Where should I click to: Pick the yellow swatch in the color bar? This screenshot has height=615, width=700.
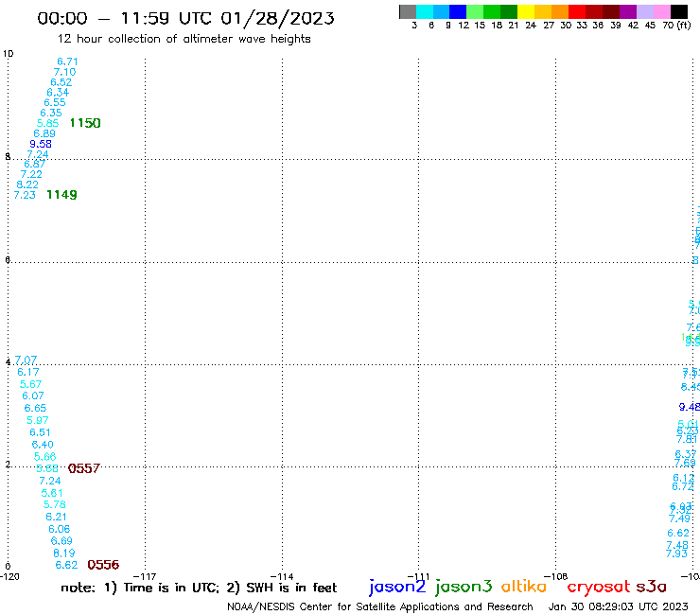coord(526,11)
